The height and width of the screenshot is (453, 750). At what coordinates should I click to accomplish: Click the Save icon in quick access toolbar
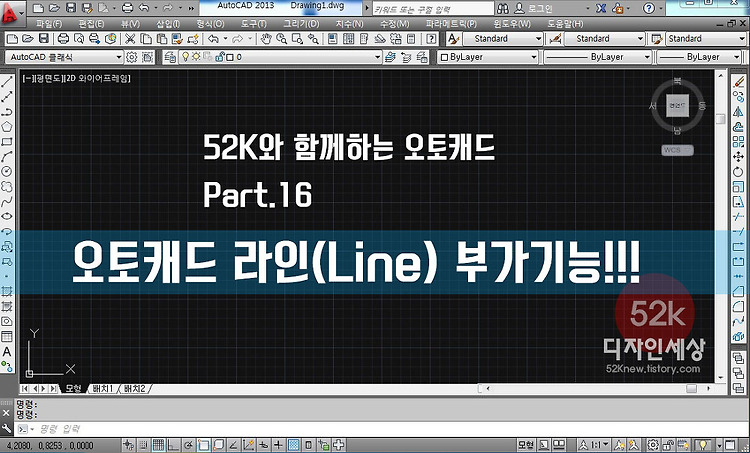pos(71,8)
